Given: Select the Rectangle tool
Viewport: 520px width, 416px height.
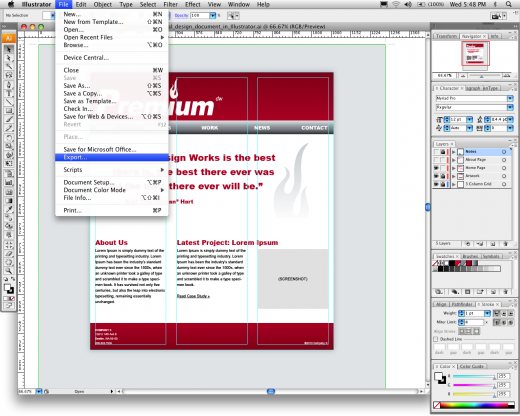Looking at the screenshot, I should [9, 111].
